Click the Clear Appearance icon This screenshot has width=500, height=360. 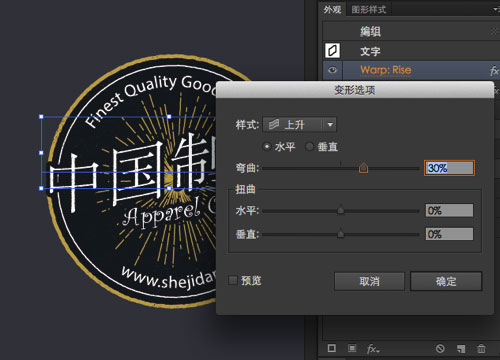point(440,349)
